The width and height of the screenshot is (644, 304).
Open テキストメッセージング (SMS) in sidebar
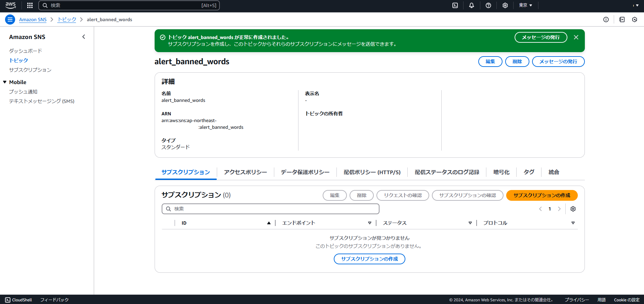[42, 101]
